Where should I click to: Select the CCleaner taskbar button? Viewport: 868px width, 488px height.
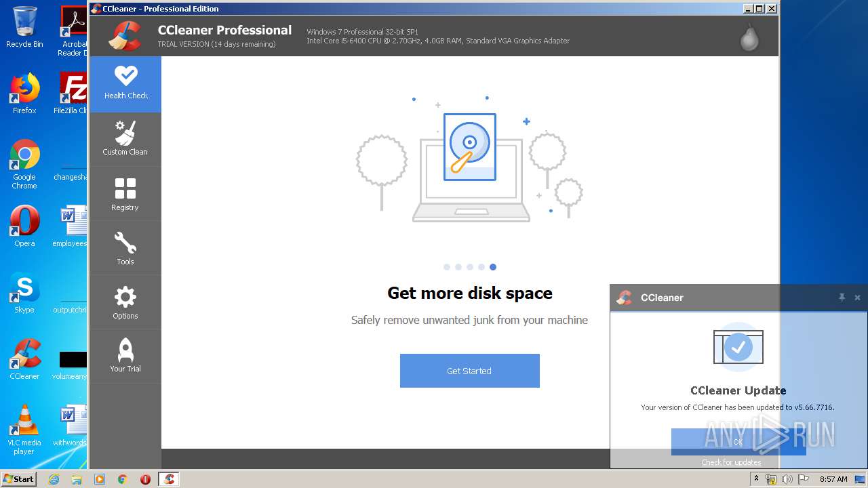(x=169, y=479)
